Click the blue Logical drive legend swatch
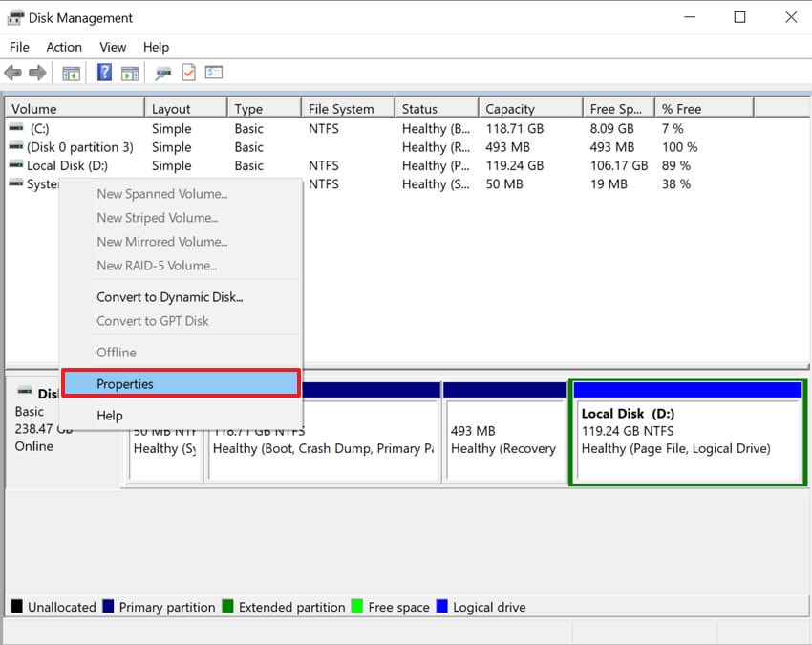 [x=440, y=607]
